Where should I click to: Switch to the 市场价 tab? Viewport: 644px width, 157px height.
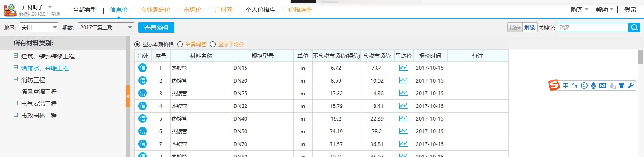coord(193,10)
